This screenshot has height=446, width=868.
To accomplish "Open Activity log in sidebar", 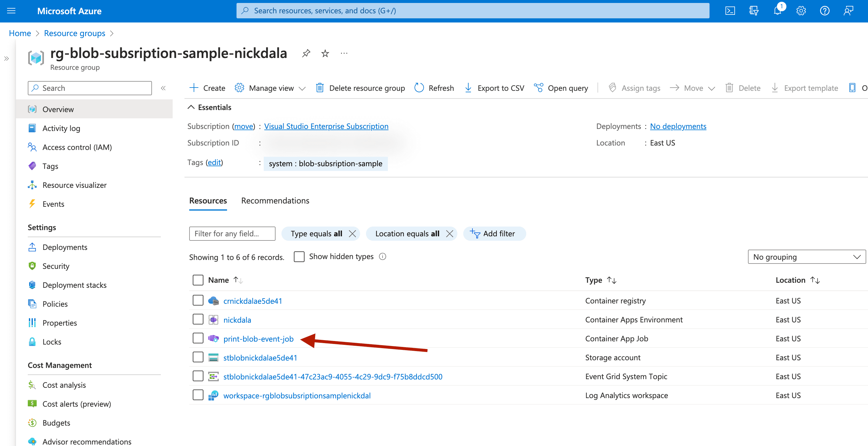I will coord(61,128).
